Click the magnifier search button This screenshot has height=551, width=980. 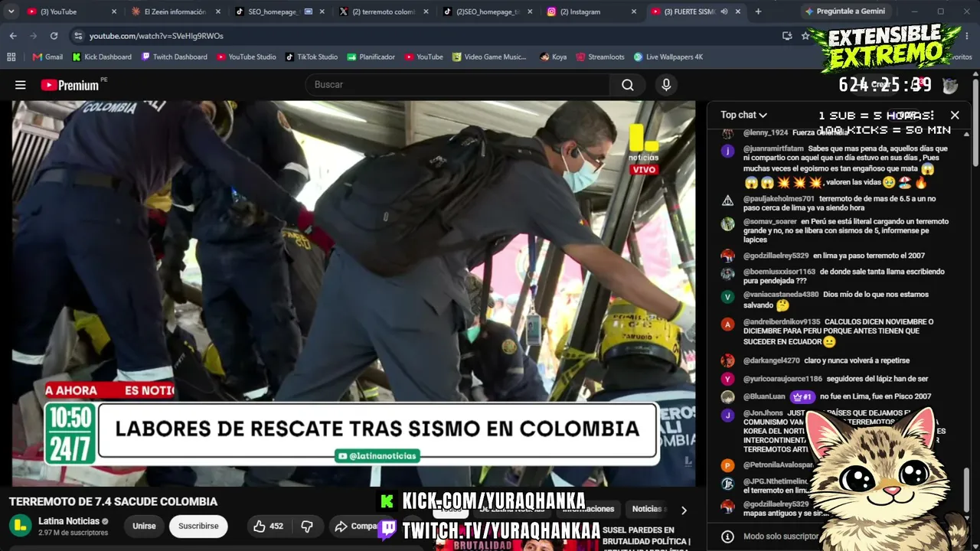click(628, 85)
